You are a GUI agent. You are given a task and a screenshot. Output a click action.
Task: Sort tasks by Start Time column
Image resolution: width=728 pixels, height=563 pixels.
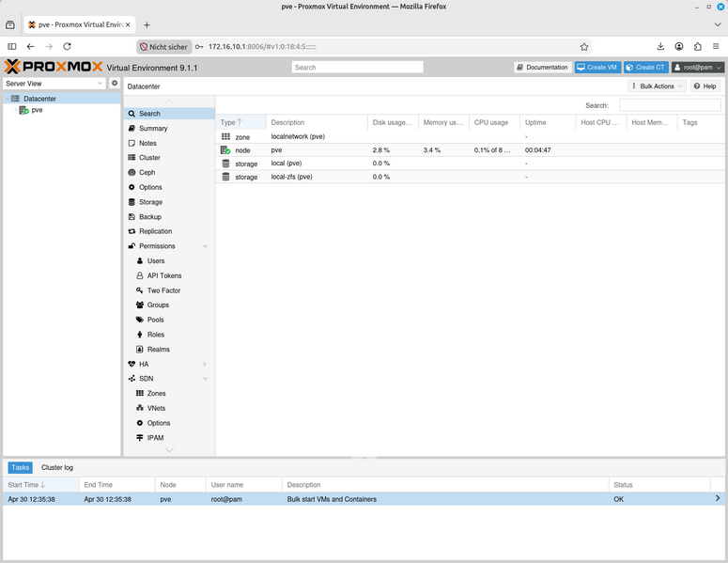tap(40, 484)
